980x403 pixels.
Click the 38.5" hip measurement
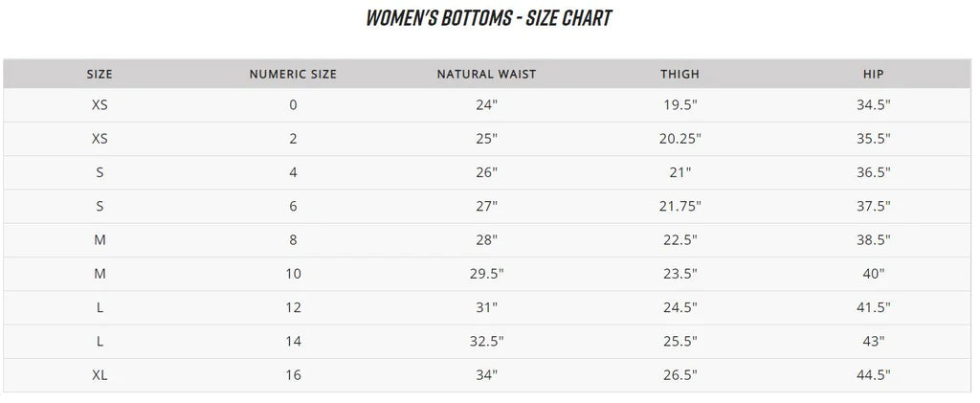point(873,240)
